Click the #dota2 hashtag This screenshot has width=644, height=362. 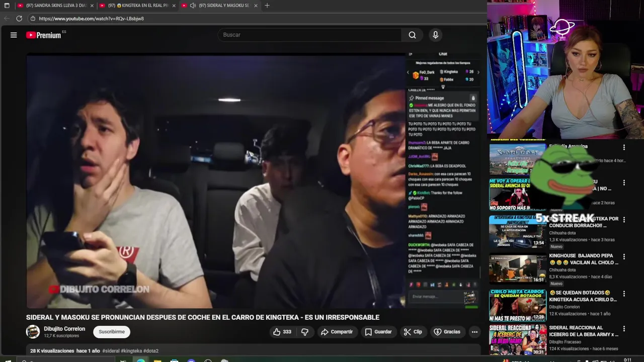tap(151, 351)
